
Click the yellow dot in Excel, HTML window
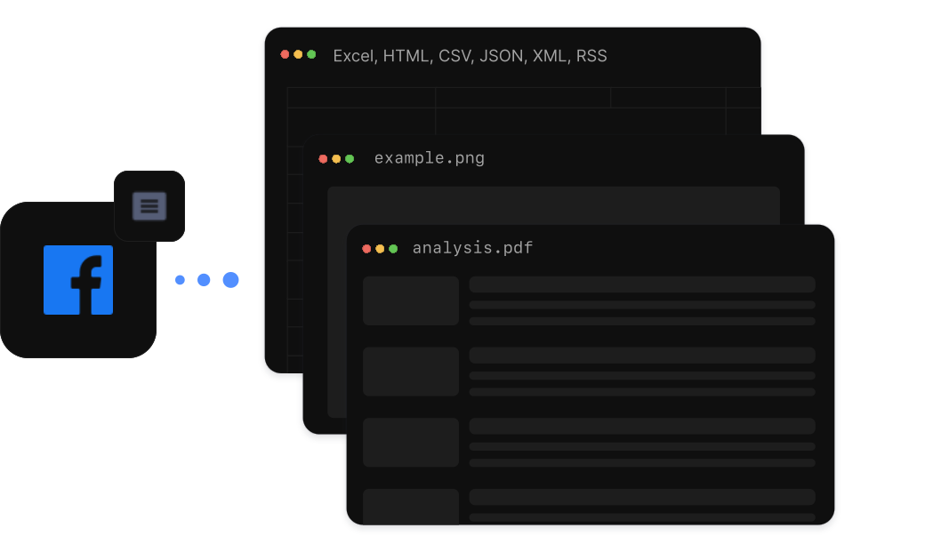tap(298, 54)
